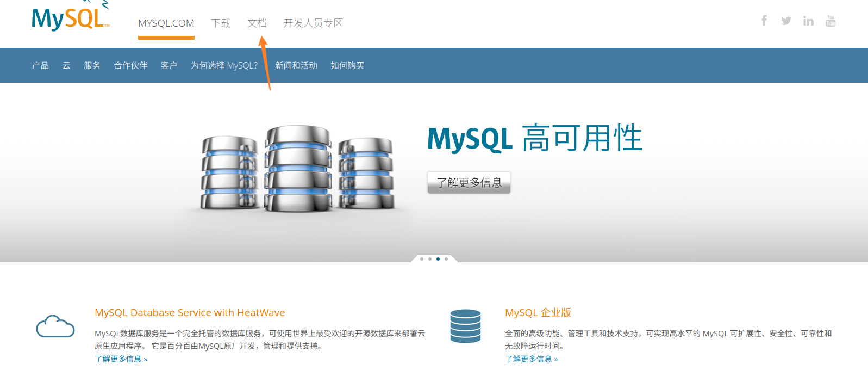The height and width of the screenshot is (370, 868).
Task: Click the database icon beside MySQL 企业版
Action: click(x=466, y=326)
